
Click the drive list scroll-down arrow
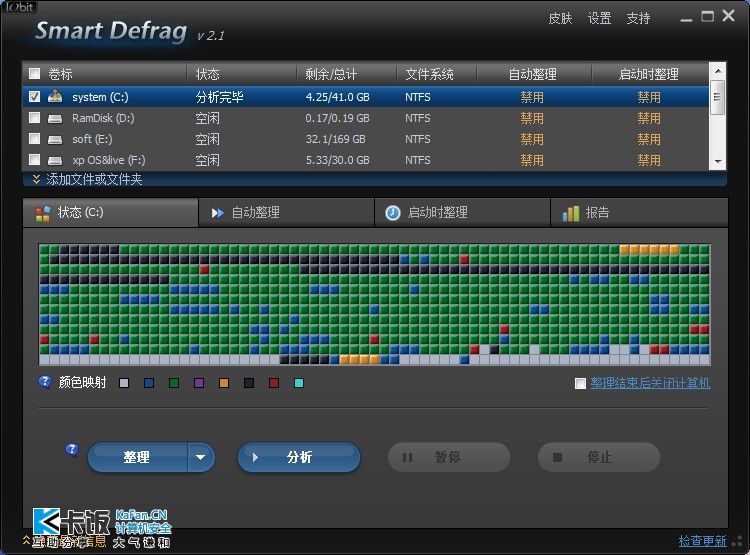coord(717,162)
